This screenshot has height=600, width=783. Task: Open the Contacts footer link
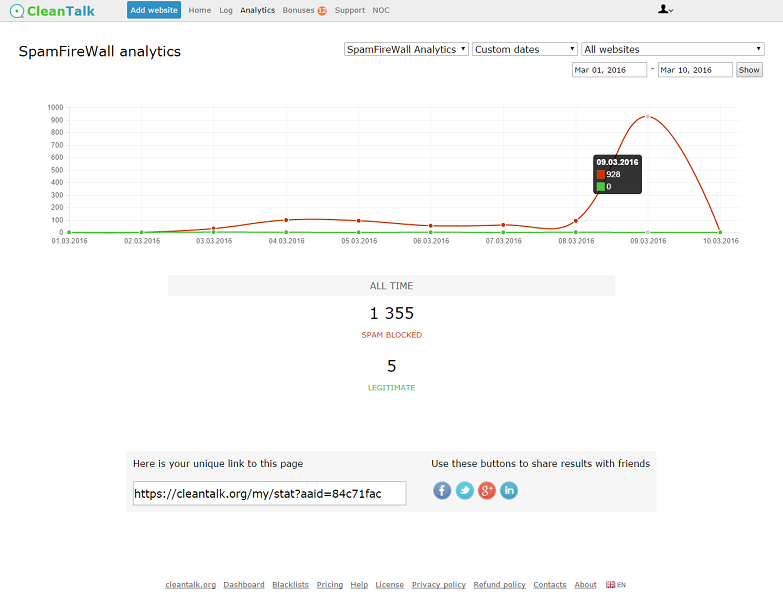pyautogui.click(x=550, y=585)
